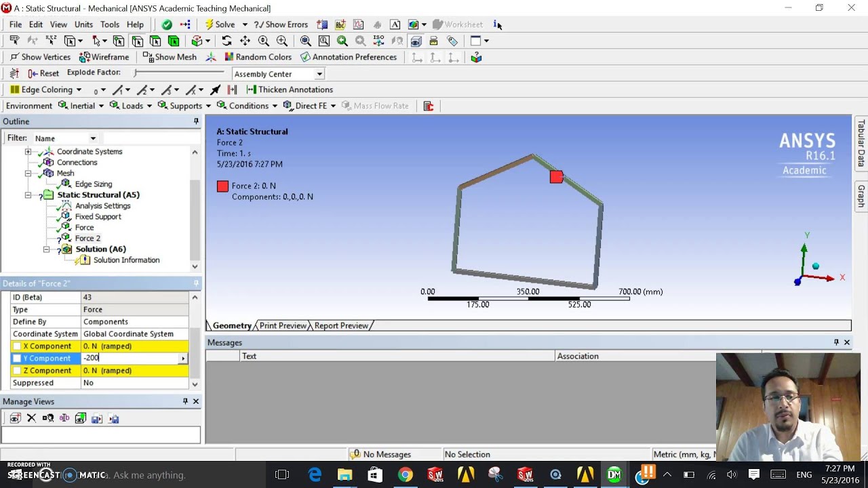Image resolution: width=868 pixels, height=488 pixels.
Task: Click the Y Component flyout arrow
Action: point(183,359)
